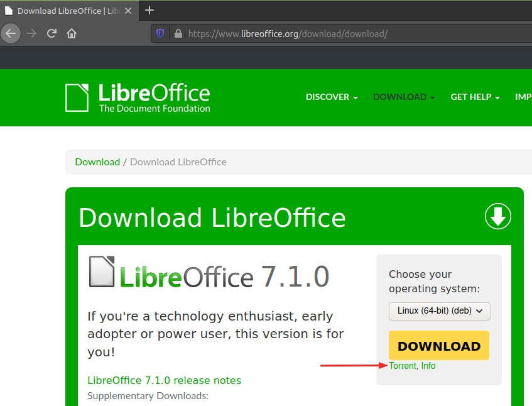Open the DOWNLOAD navigation menu
The image size is (532, 406).
404,97
